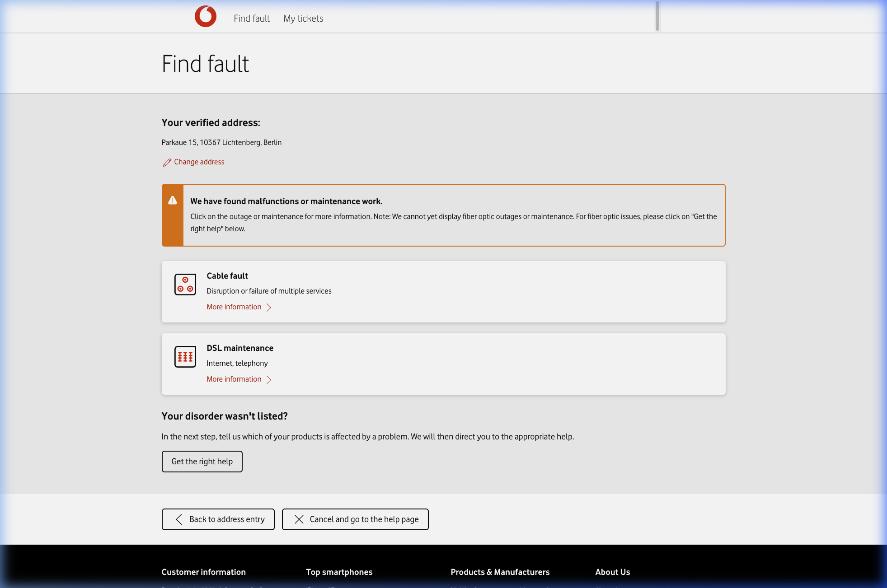
Task: Click the warning triangle icon in alert banner
Action: pyautogui.click(x=173, y=201)
